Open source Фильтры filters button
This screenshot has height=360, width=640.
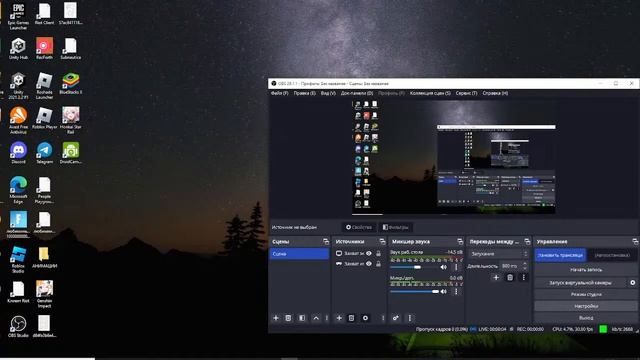coord(396,227)
